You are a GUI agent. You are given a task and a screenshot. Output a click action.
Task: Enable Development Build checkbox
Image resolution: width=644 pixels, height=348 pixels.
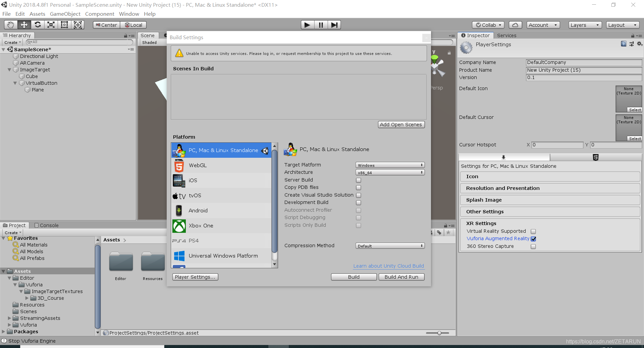359,203
